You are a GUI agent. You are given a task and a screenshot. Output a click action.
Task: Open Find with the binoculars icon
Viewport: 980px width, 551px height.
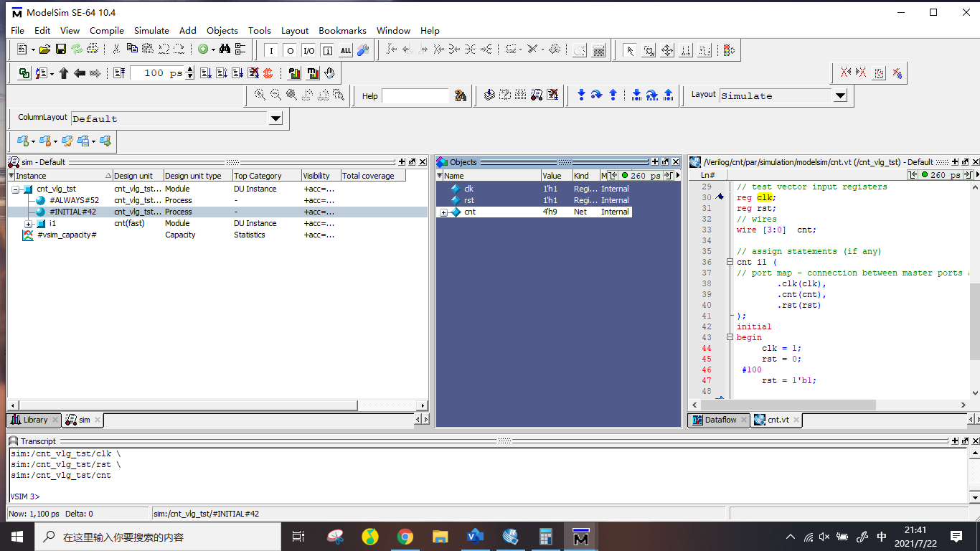tap(225, 50)
